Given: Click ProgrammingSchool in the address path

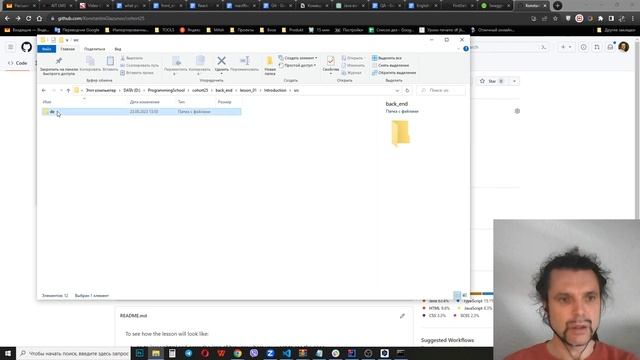Looking at the screenshot, I should pos(166,90).
